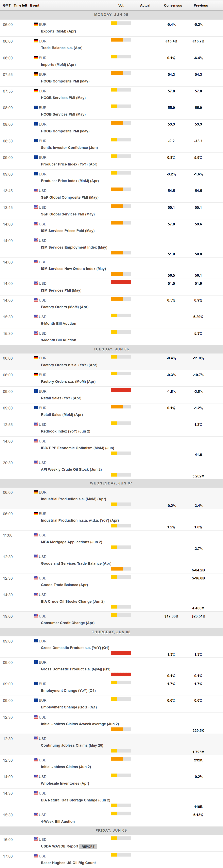Screen dimensions: 223x868
Task: Click the US flag beside USDA WASDE Report
Action: pos(36,839)
